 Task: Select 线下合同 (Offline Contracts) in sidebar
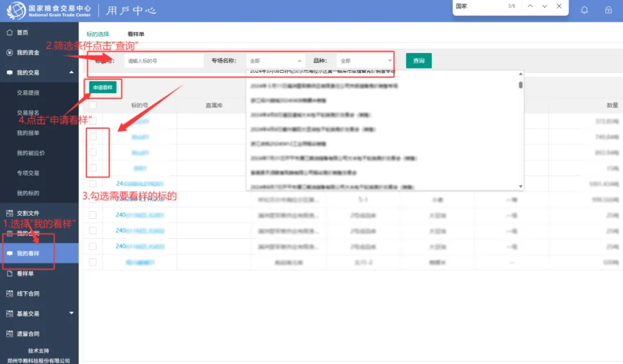pos(24,294)
